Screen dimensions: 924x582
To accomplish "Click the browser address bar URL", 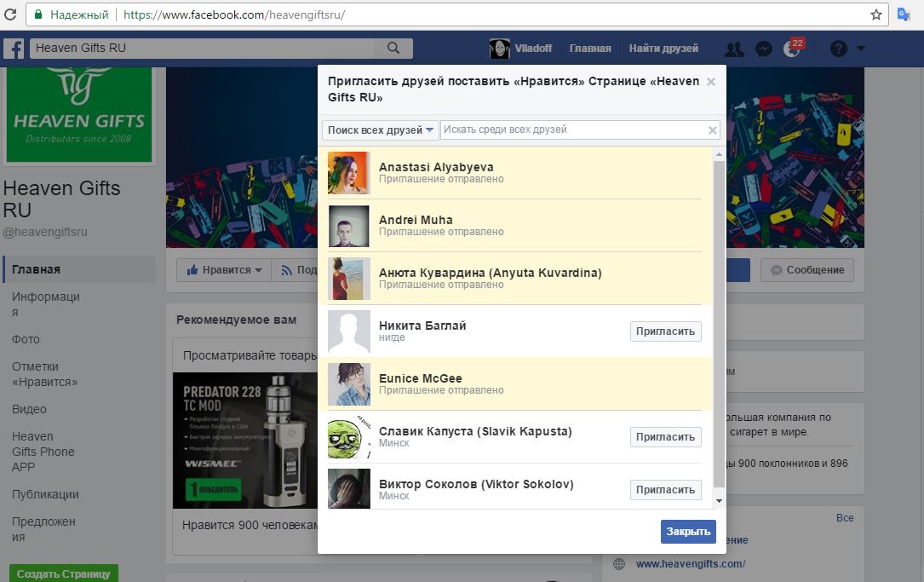I will coord(234,14).
